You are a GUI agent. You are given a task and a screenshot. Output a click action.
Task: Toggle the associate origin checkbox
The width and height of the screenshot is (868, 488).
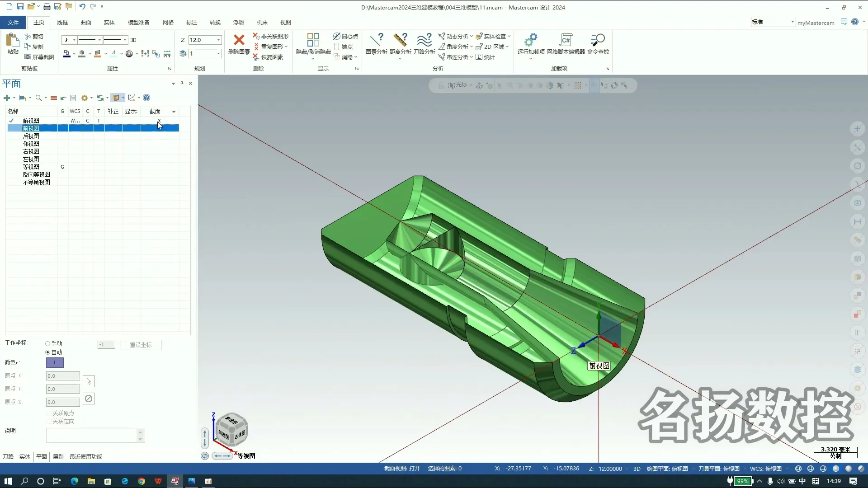coord(49,413)
